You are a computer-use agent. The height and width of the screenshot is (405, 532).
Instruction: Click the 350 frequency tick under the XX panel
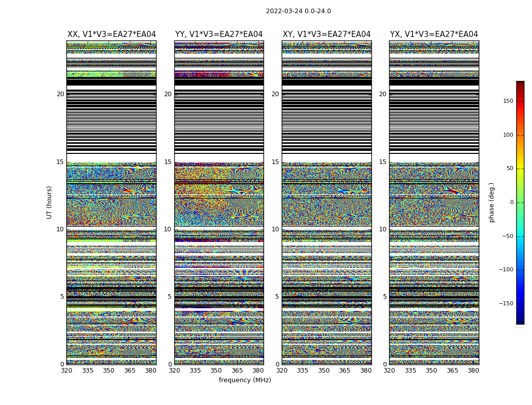tap(108, 371)
